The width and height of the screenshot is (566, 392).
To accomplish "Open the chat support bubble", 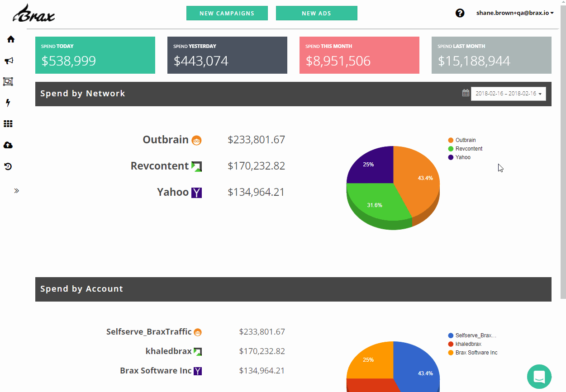I will [539, 377].
